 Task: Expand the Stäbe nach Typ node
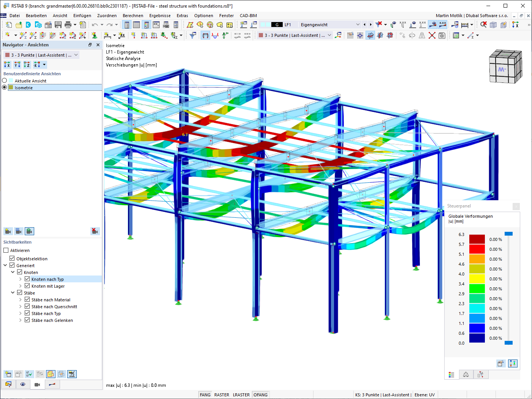(21, 313)
